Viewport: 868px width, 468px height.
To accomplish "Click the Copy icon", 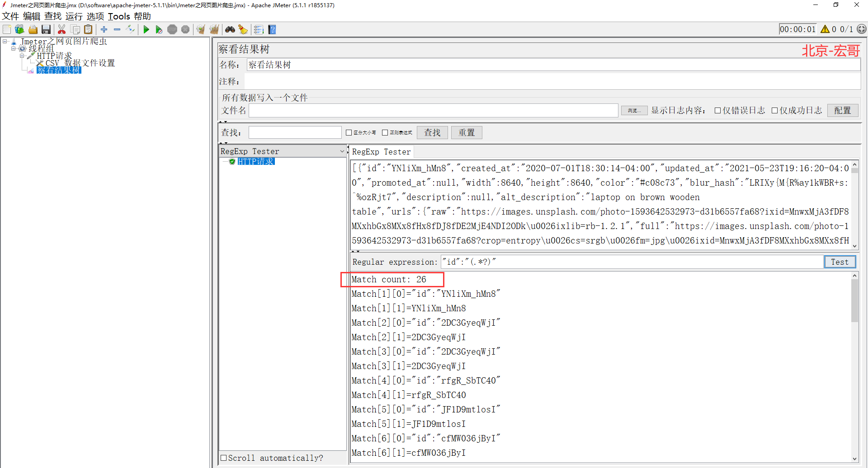I will [x=75, y=29].
